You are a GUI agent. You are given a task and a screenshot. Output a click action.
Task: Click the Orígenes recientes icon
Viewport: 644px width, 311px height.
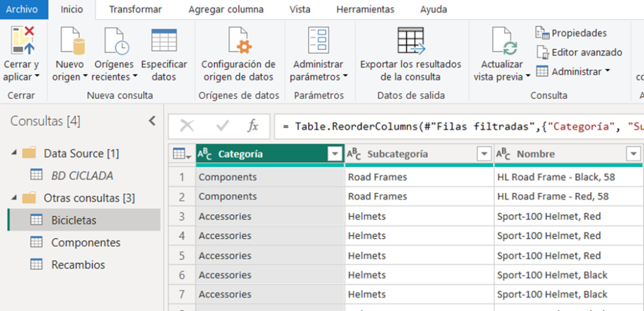[x=114, y=41]
